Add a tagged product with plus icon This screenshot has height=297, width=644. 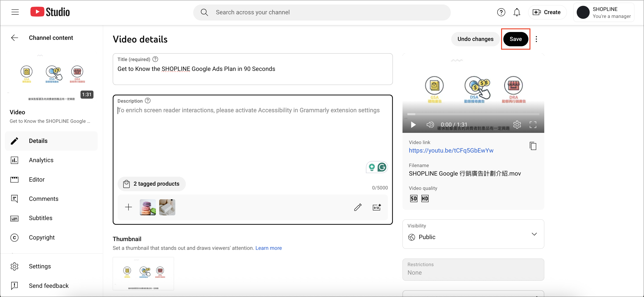coord(129,207)
